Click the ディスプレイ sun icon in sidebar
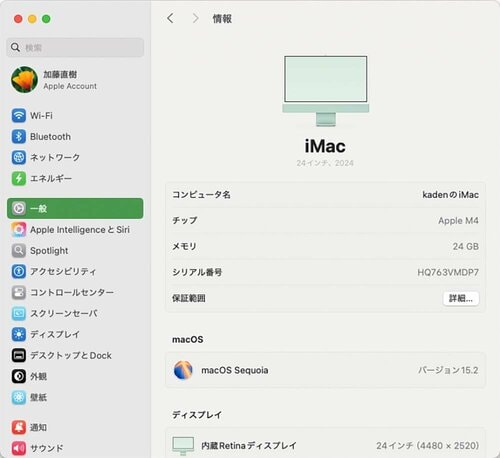The height and width of the screenshot is (458, 500). coord(19,334)
